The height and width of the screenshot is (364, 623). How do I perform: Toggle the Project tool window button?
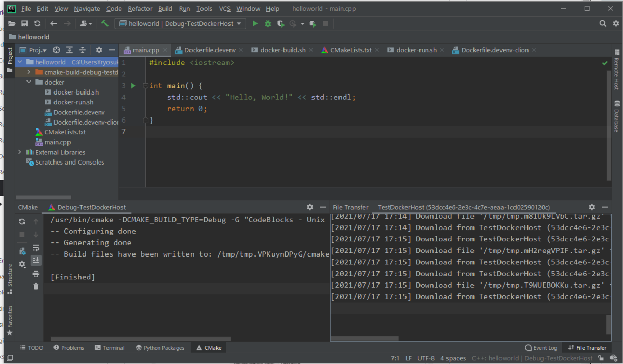9,60
